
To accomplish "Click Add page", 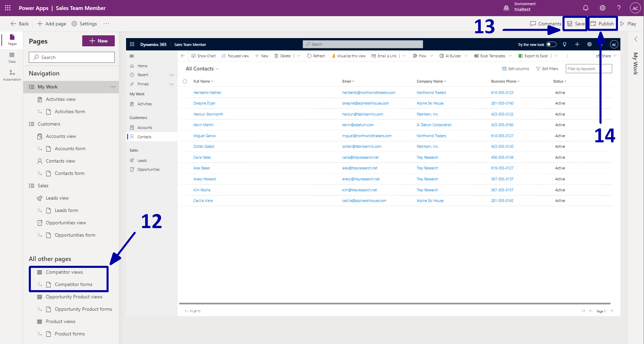I will [51, 24].
